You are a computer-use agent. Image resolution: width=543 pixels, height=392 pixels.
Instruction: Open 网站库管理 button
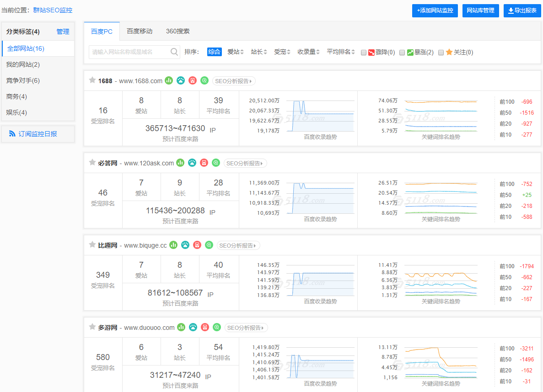point(481,11)
